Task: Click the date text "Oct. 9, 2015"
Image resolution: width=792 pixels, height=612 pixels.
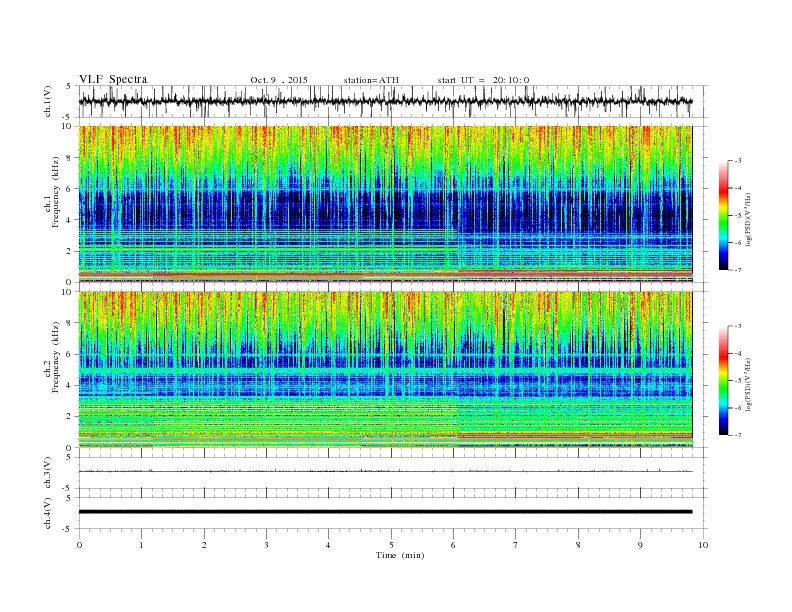Action: tap(279, 80)
